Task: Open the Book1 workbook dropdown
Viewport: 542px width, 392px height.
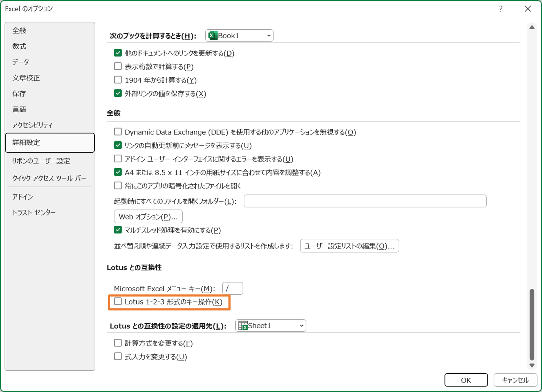Action: 239,36
